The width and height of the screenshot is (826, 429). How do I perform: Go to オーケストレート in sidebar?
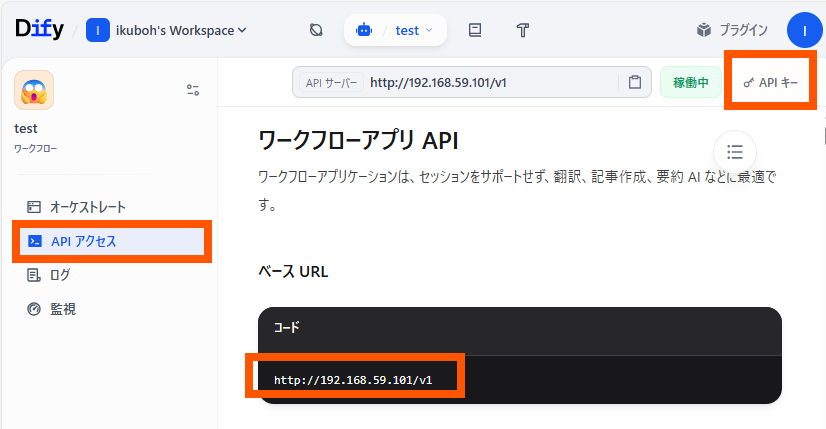[x=88, y=207]
